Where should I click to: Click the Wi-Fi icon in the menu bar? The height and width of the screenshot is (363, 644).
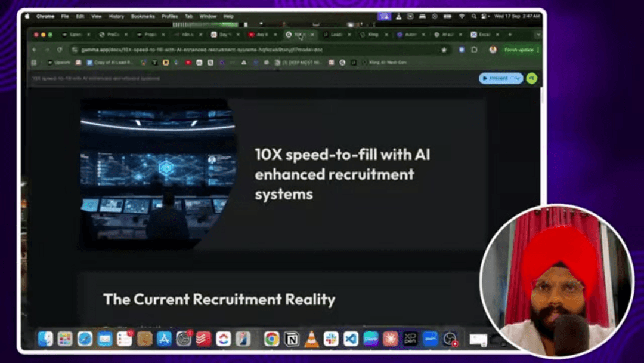tap(462, 16)
